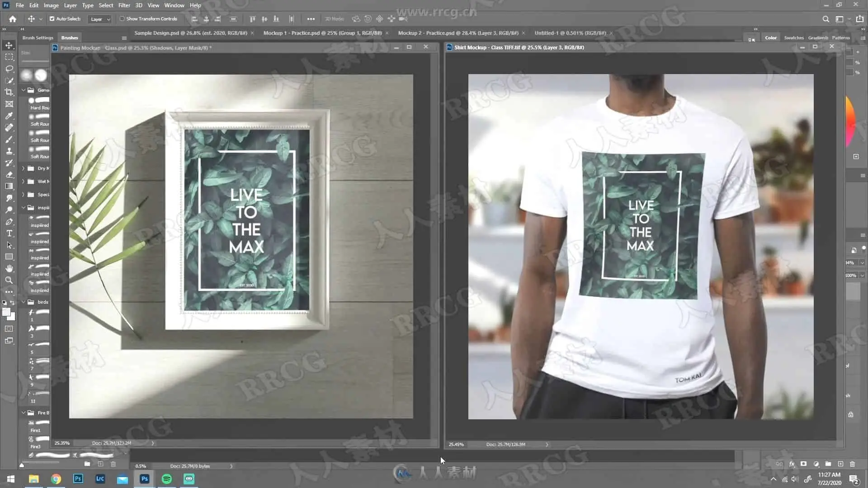Click the Home icon in options bar
The height and width of the screenshot is (488, 868).
(x=13, y=19)
